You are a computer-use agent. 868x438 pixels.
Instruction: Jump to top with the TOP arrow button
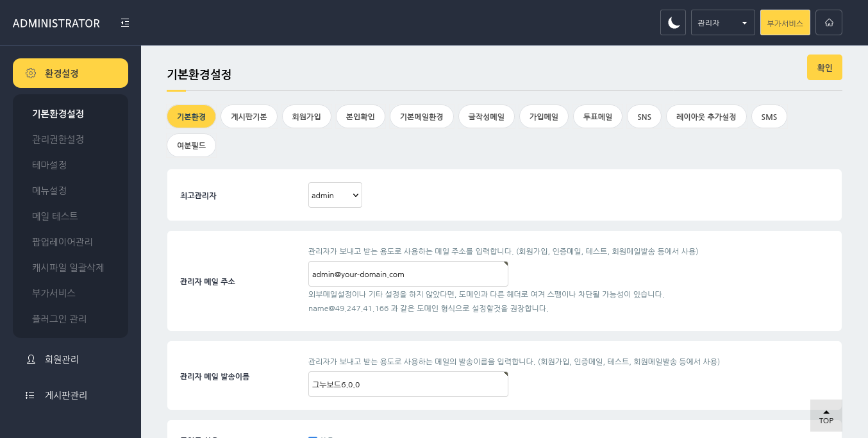[826, 416]
